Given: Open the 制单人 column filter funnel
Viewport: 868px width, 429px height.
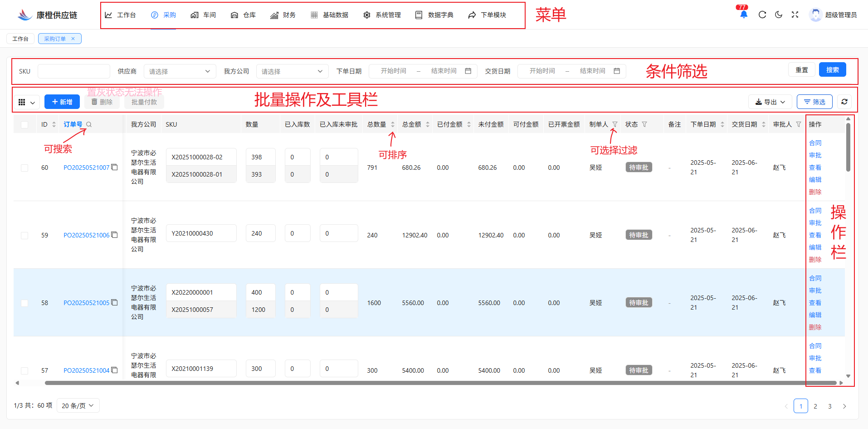Looking at the screenshot, I should pyautogui.click(x=614, y=124).
